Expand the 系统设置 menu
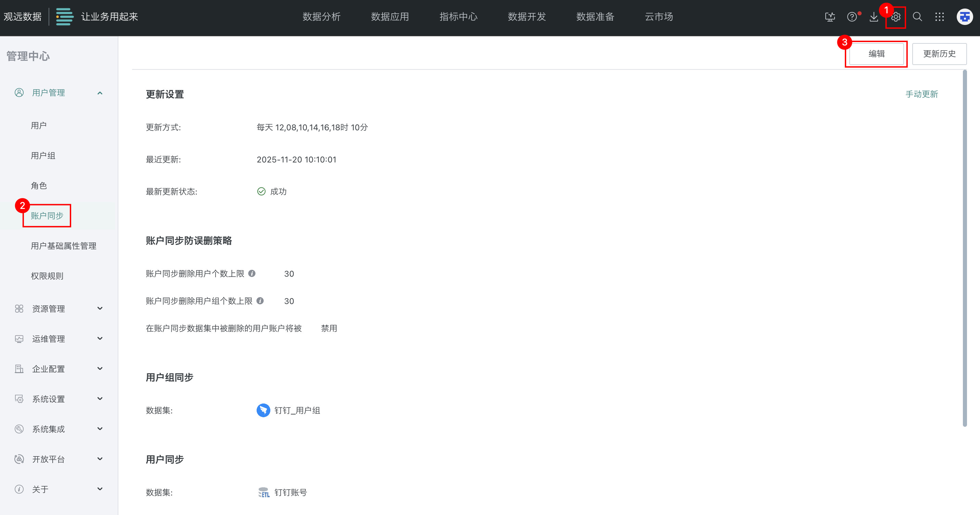Viewport: 980px width, 515px height. pyautogui.click(x=100, y=399)
